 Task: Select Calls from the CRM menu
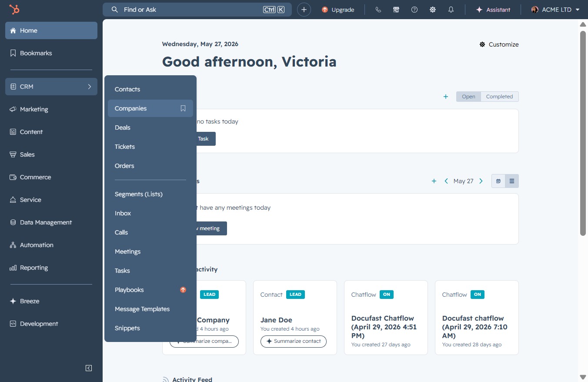[x=150, y=232]
